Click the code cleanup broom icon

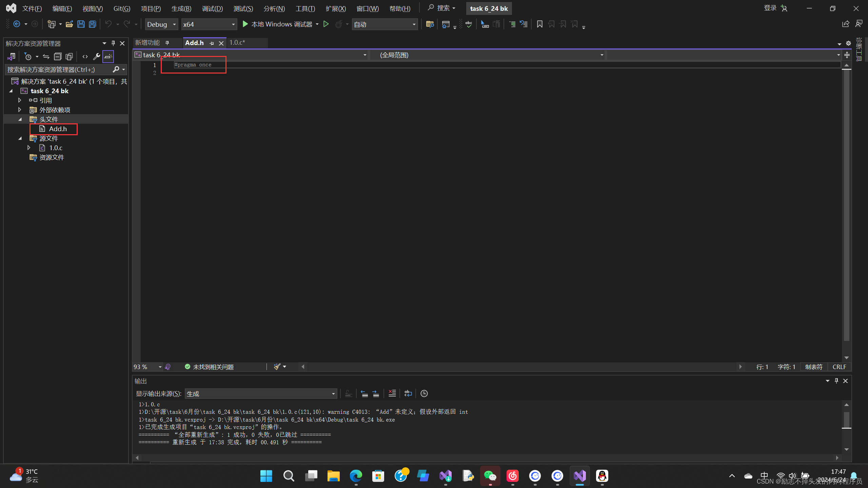277,367
